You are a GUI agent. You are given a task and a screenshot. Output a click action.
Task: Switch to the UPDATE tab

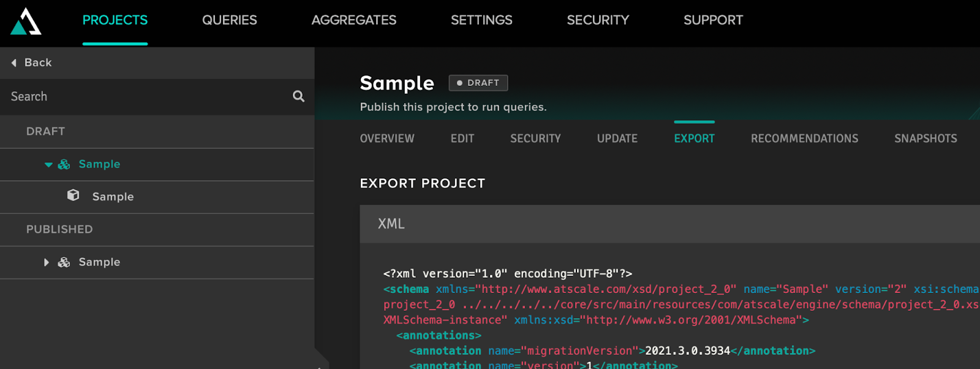(617, 139)
